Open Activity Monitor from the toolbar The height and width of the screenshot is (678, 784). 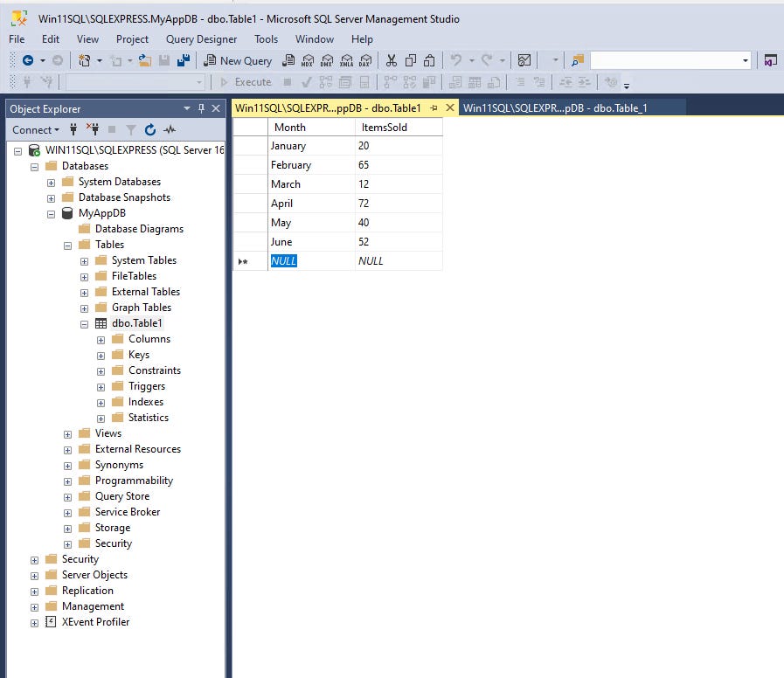tap(524, 61)
